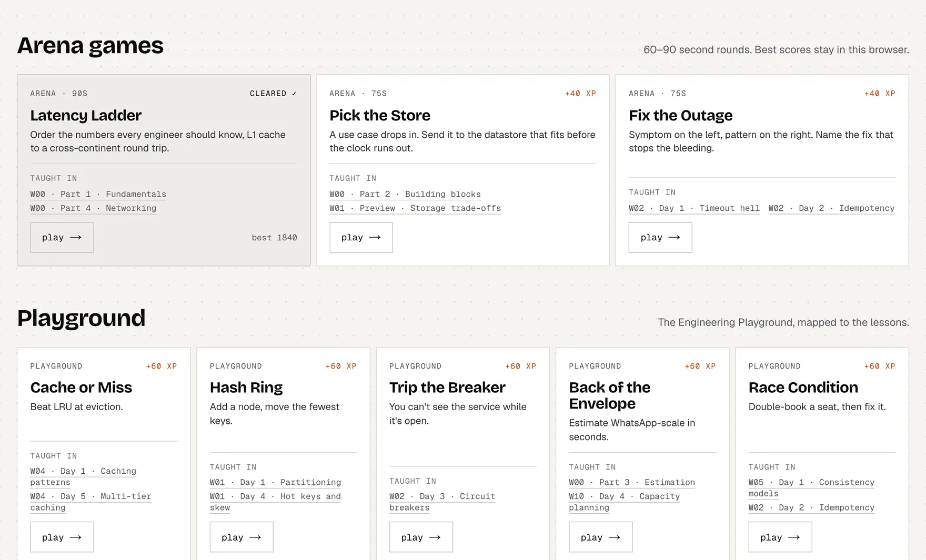Screen dimensions: 926x560
Task: Open W01 Day 1 Partitioning link
Action: click(275, 482)
